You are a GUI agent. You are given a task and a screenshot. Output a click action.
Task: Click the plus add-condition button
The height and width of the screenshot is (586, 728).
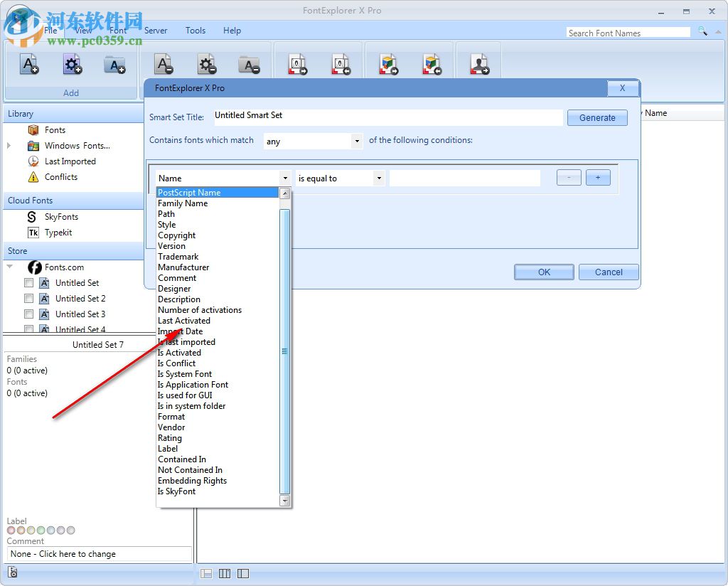pos(598,177)
